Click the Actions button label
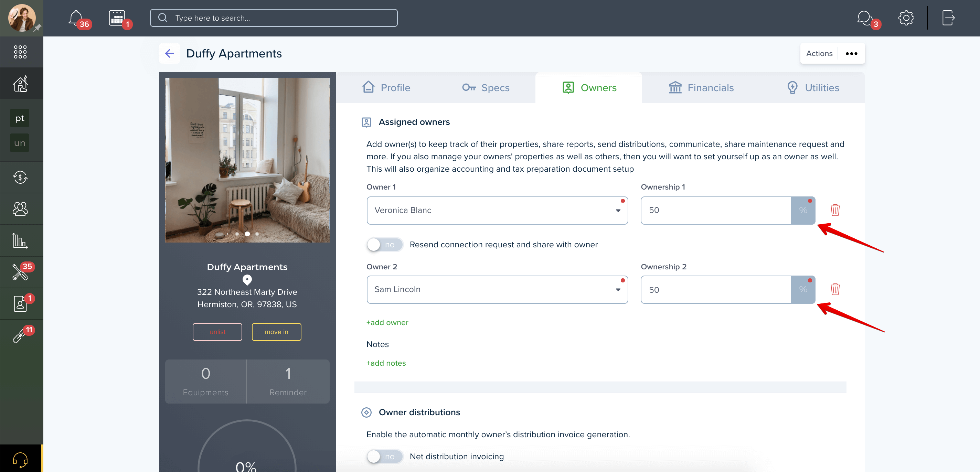 pos(819,54)
